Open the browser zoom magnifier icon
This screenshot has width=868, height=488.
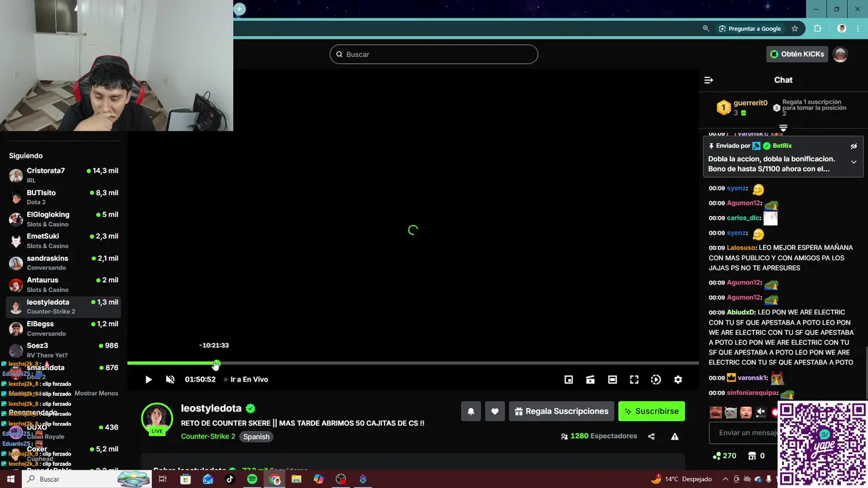(x=706, y=28)
